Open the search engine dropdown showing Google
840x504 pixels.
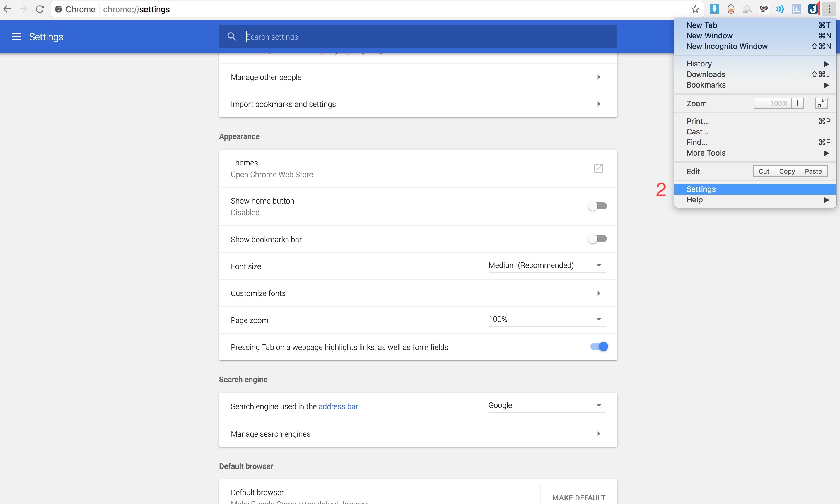tap(546, 405)
